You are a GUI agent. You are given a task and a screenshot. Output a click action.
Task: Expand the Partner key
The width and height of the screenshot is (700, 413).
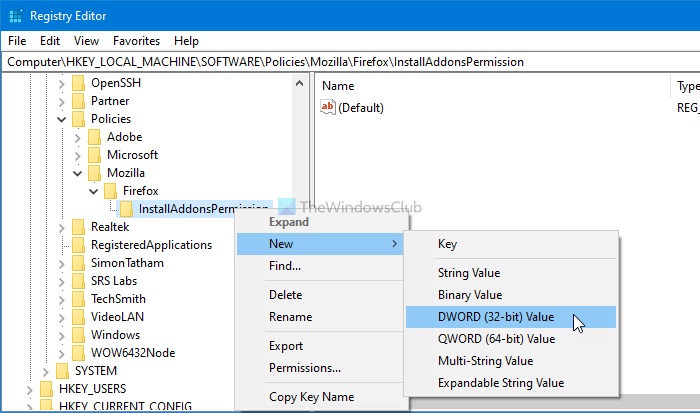coord(62,102)
